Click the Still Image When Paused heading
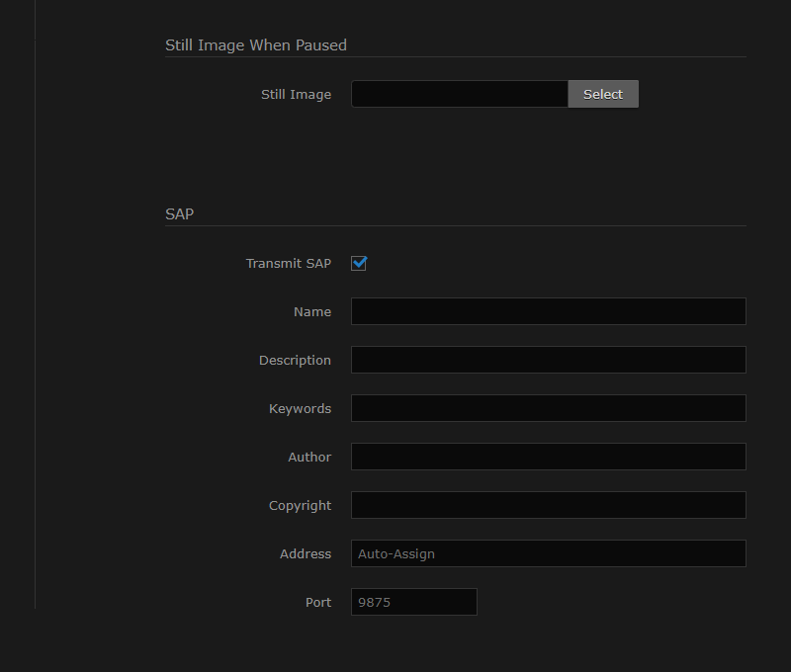Screen dimensions: 791x672 256,45
